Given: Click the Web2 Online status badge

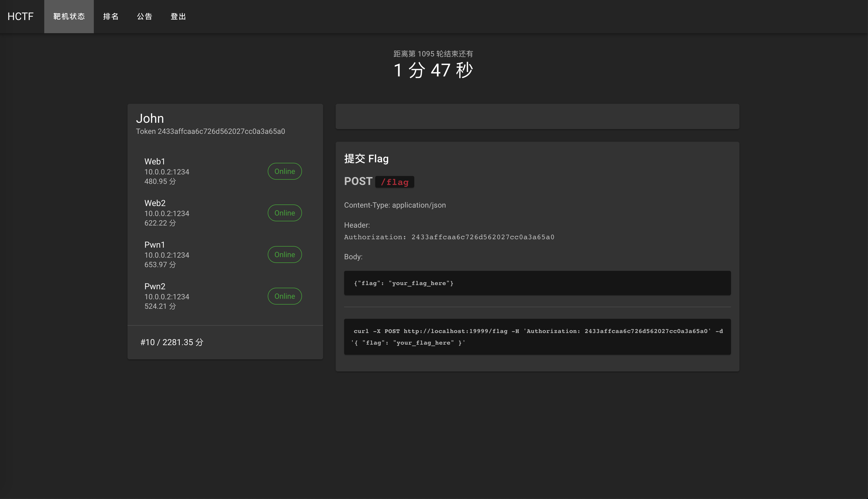Looking at the screenshot, I should [x=284, y=213].
